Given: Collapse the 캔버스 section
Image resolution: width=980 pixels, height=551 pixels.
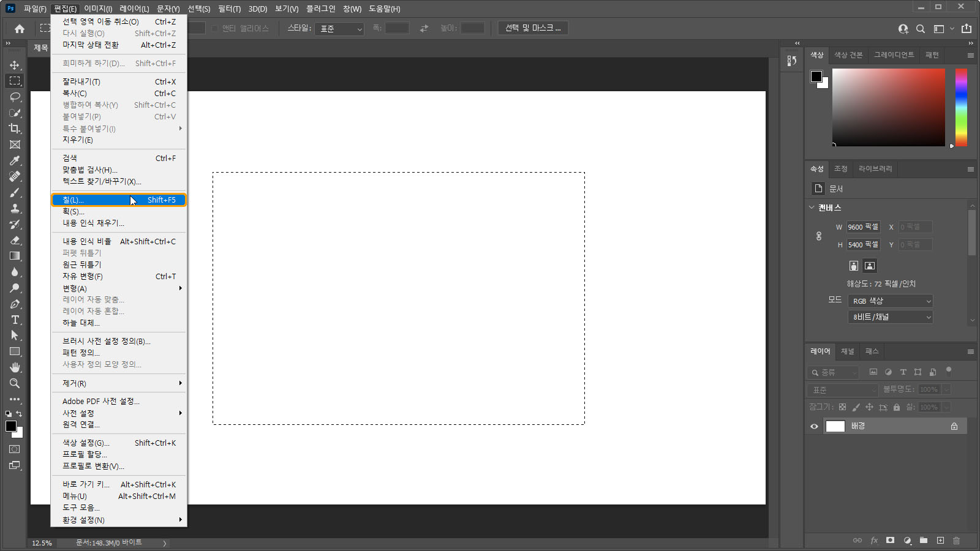Looking at the screenshot, I should pyautogui.click(x=812, y=208).
